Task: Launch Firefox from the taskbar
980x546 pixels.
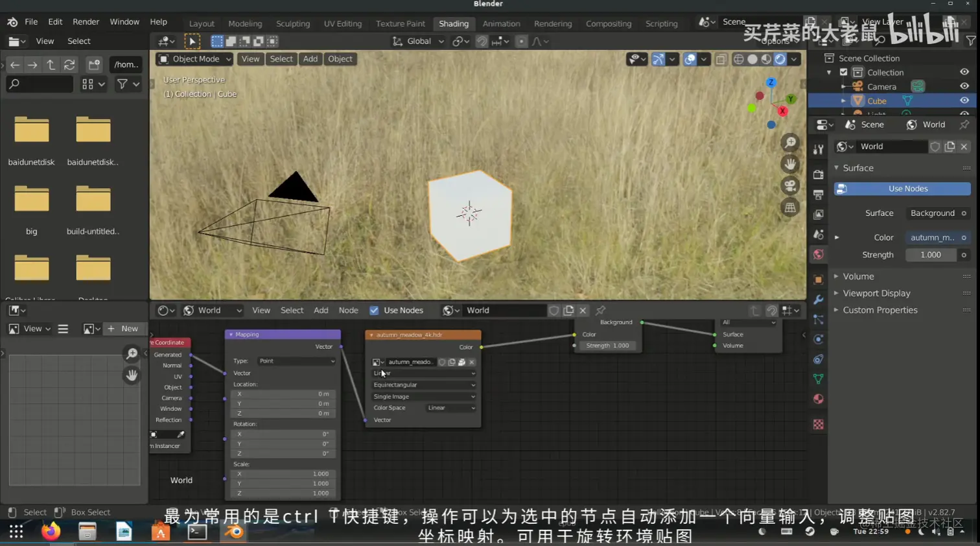Action: pyautogui.click(x=51, y=532)
